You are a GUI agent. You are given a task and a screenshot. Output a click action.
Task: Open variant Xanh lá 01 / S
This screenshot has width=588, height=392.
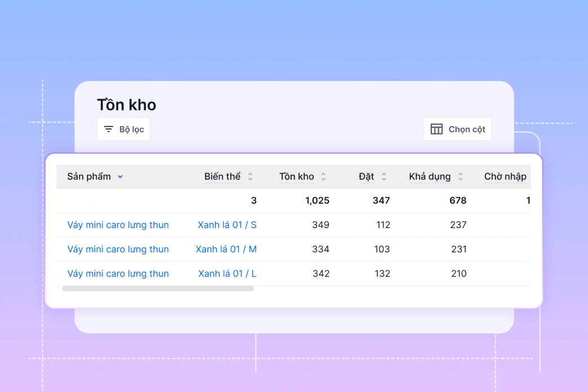(x=227, y=225)
